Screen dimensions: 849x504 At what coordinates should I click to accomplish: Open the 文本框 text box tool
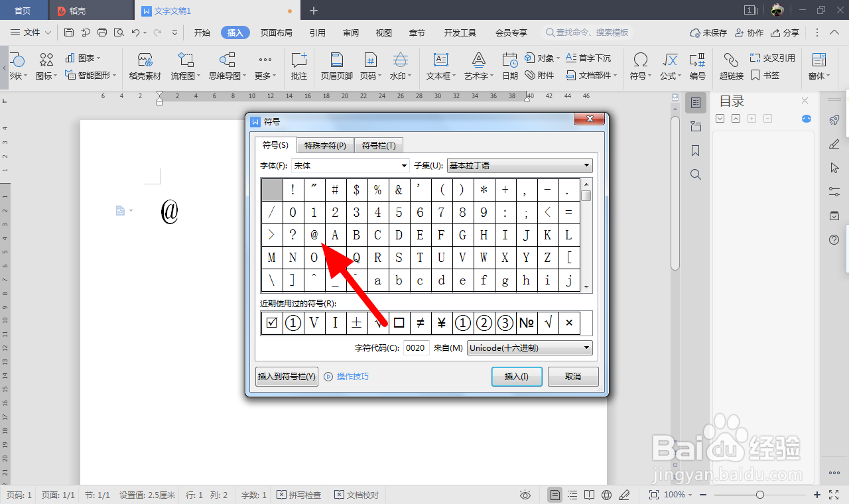pos(441,66)
